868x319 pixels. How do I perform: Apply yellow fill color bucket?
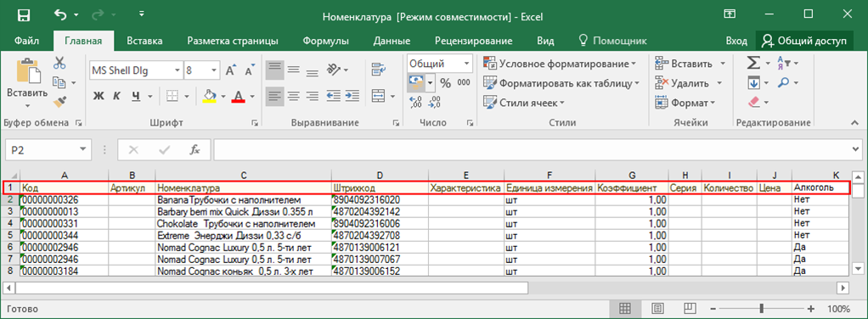coord(210,96)
